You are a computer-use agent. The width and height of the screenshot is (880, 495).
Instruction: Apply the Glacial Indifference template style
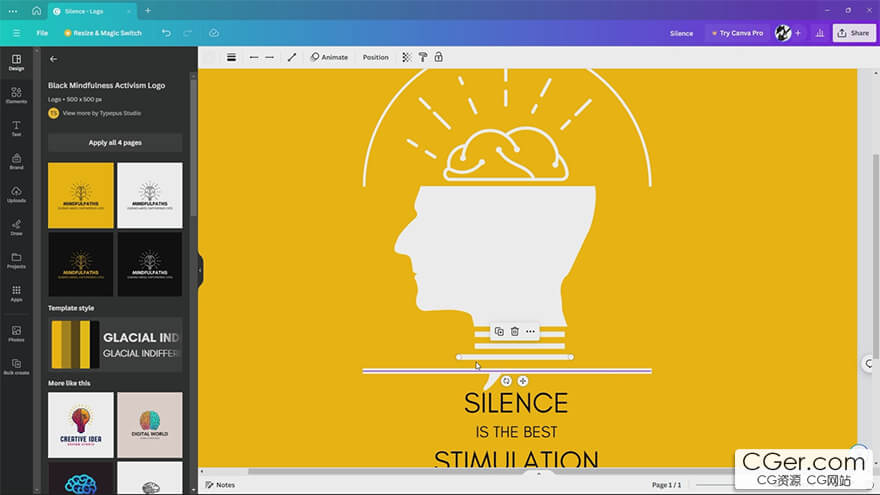pyautogui.click(x=115, y=345)
